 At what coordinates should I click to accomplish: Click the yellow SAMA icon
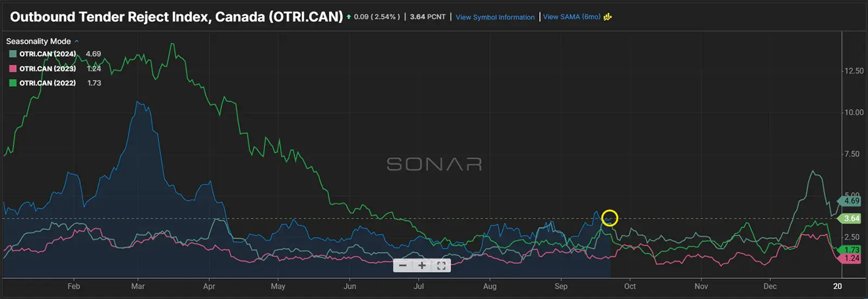(x=608, y=17)
